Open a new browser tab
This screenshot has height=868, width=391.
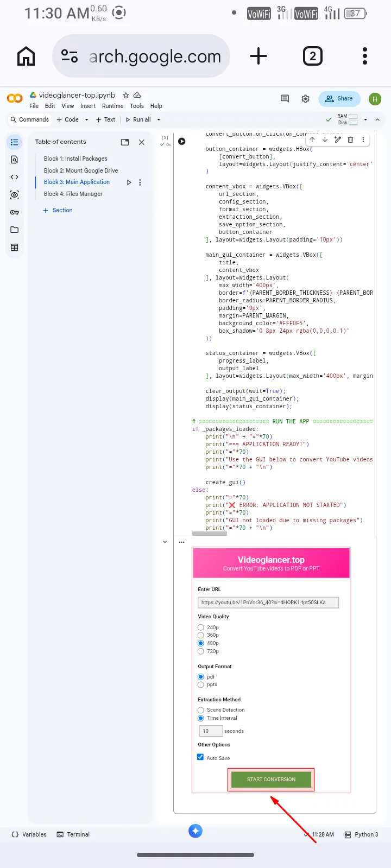[258, 56]
